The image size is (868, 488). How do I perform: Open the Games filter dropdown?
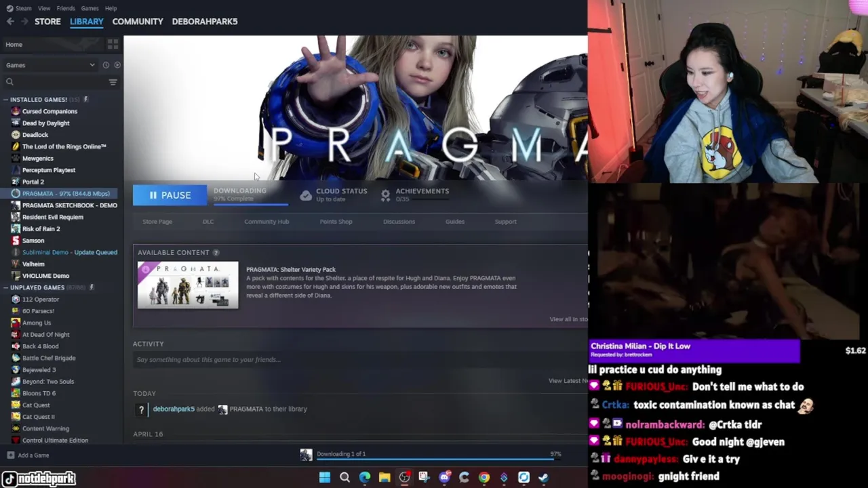pos(50,65)
